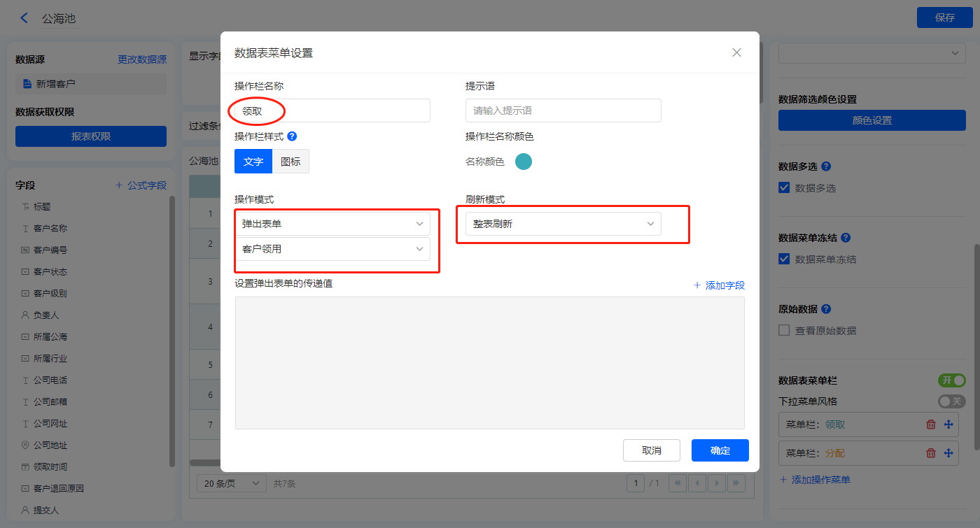Pick the teal 名称颜色 color swatch

pyautogui.click(x=524, y=162)
